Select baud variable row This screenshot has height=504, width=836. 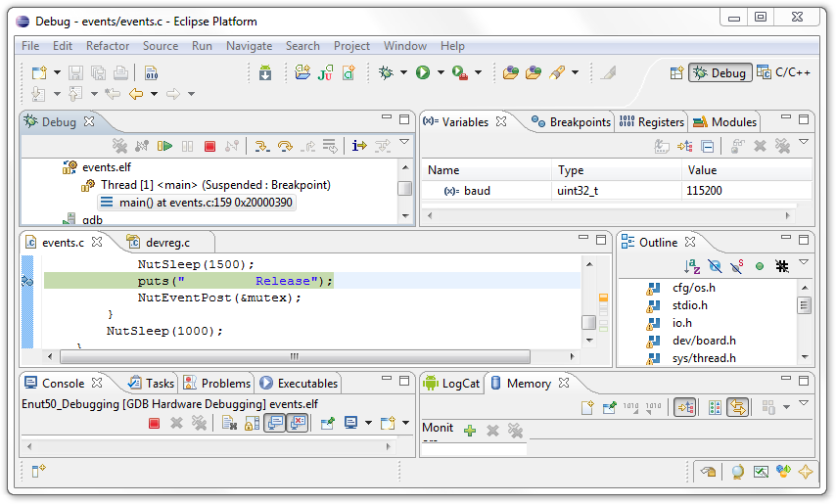tap(616, 191)
